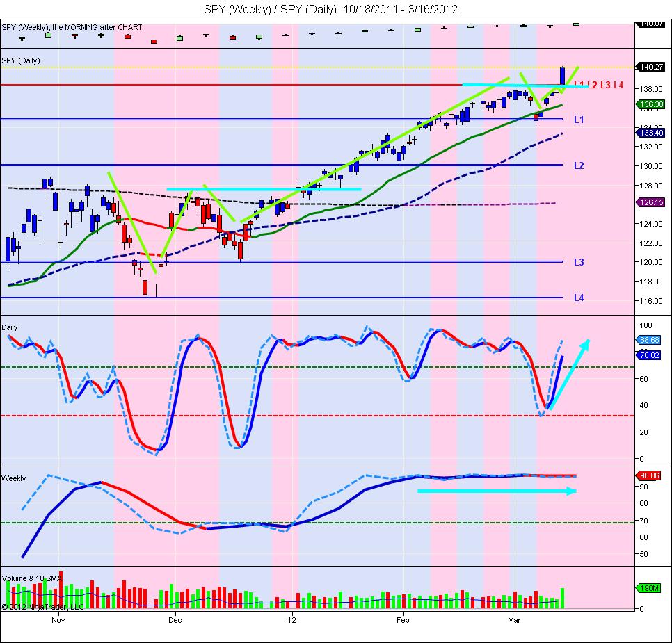Click the 116.00 price axis label

[x=651, y=301]
